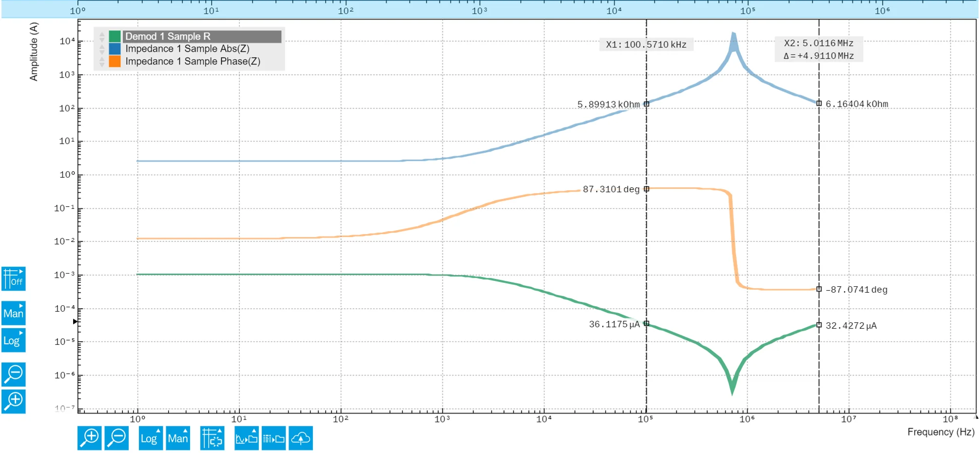Open the Y-axis Man scaling selector
The image size is (980, 453).
14,313
